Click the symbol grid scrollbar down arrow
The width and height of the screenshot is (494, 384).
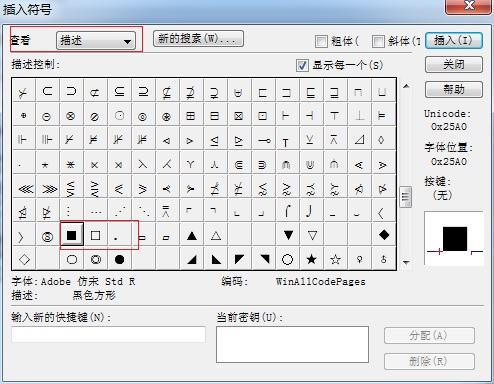pyautogui.click(x=406, y=263)
